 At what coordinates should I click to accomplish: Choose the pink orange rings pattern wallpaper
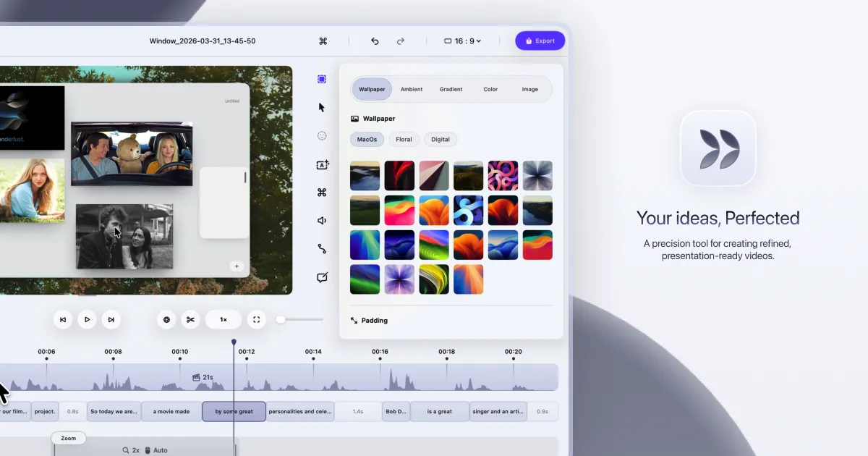503,176
